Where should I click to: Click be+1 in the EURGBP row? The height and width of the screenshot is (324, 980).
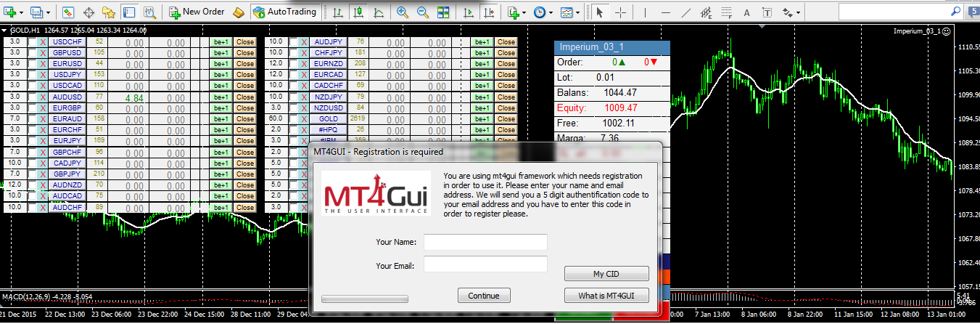[221, 108]
